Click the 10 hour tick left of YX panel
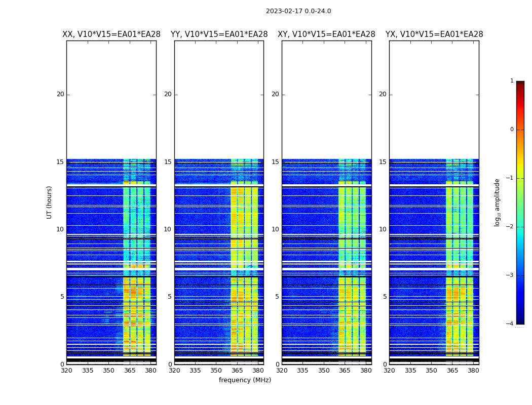Screen dimensions: 532x405 [382, 229]
